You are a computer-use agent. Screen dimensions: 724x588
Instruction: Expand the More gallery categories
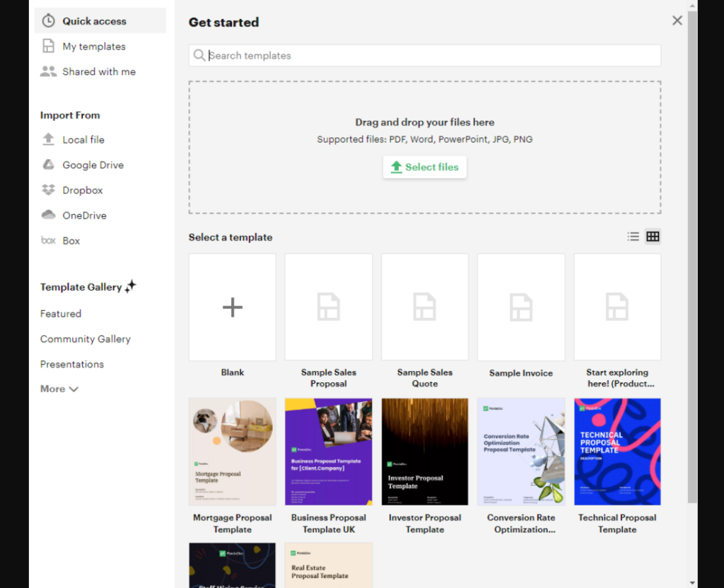click(59, 389)
